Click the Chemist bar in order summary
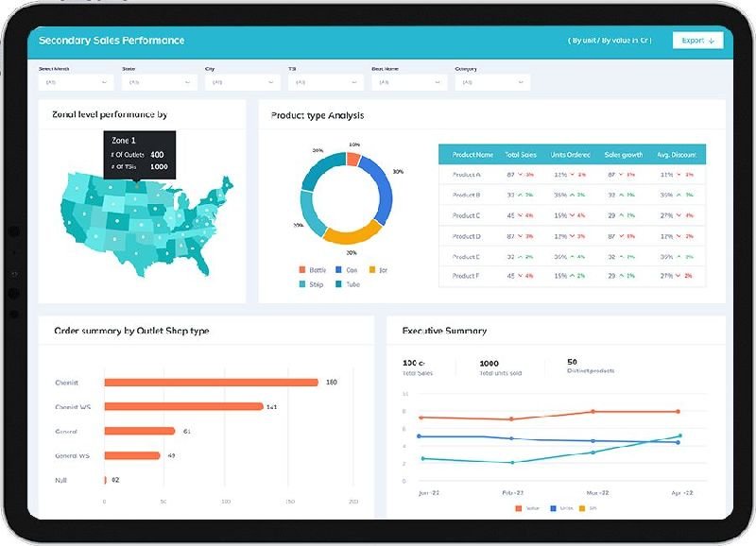The width and height of the screenshot is (756, 546). click(x=211, y=383)
